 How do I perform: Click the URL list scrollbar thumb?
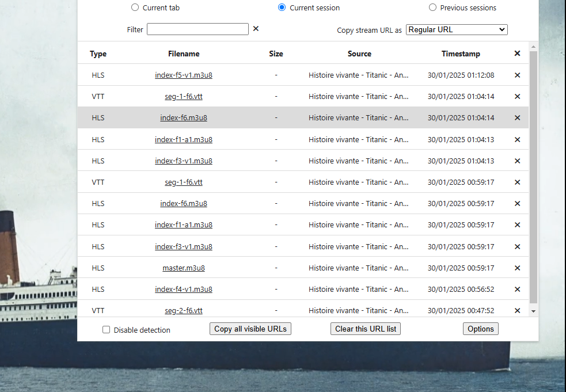click(534, 177)
